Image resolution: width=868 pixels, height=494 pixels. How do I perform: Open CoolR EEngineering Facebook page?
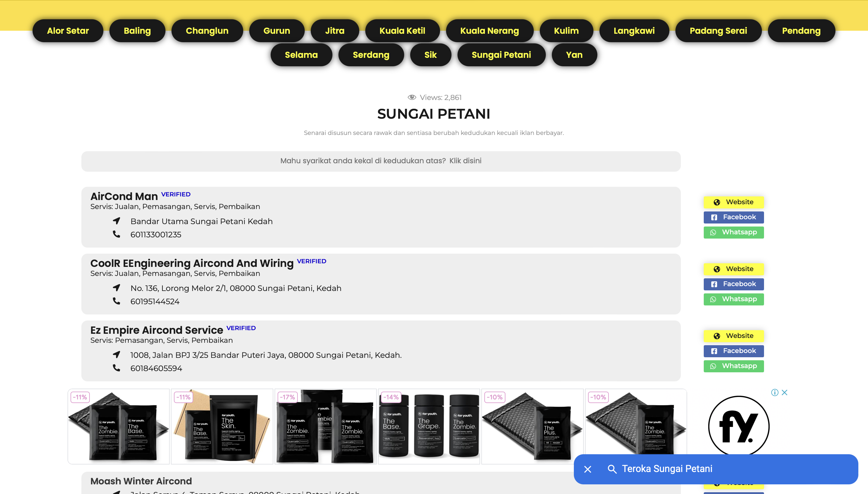coord(734,284)
